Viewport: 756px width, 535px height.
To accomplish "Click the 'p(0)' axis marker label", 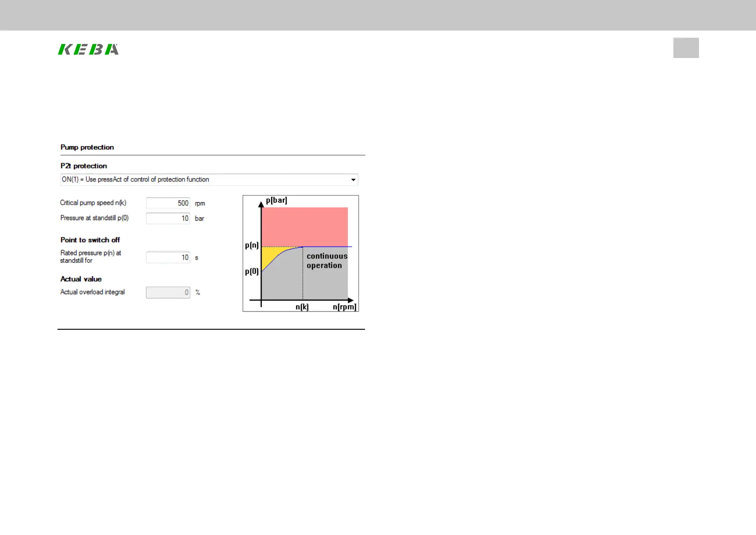I will [x=252, y=271].
